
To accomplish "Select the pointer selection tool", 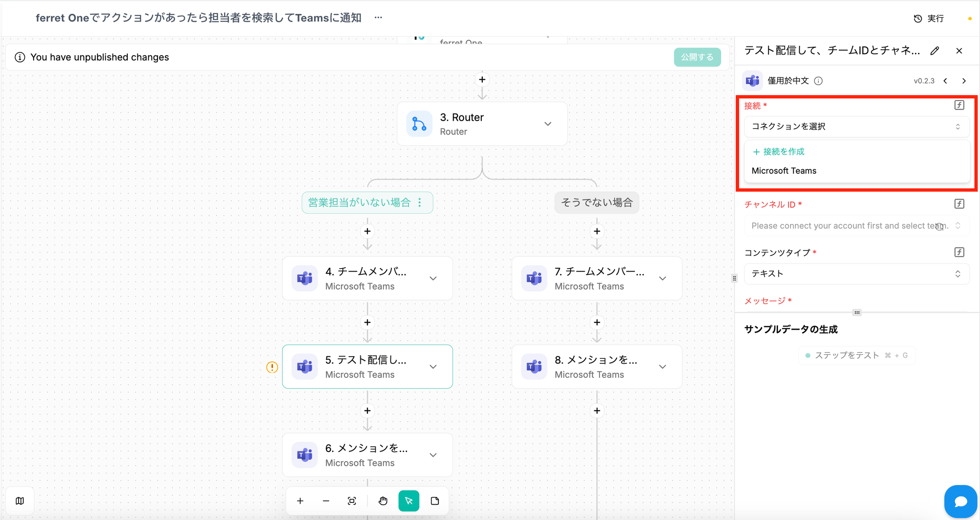I will click(x=409, y=501).
